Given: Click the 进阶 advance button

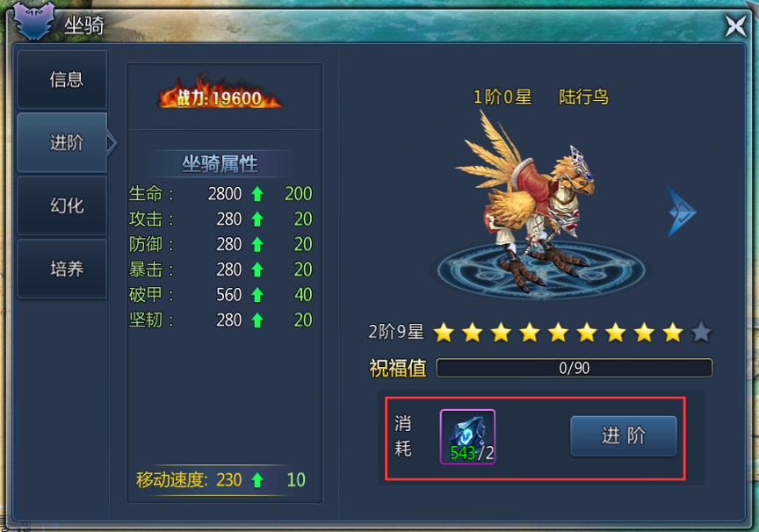Looking at the screenshot, I should [624, 435].
